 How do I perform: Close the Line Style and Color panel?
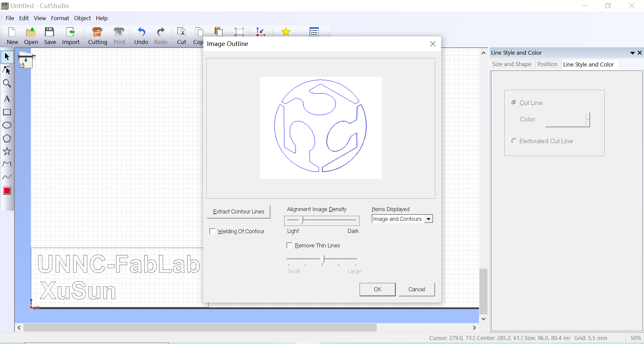(640, 53)
